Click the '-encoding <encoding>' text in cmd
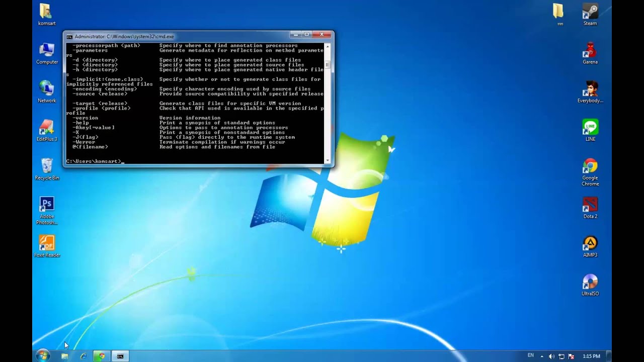The height and width of the screenshot is (362, 644). [x=105, y=89]
